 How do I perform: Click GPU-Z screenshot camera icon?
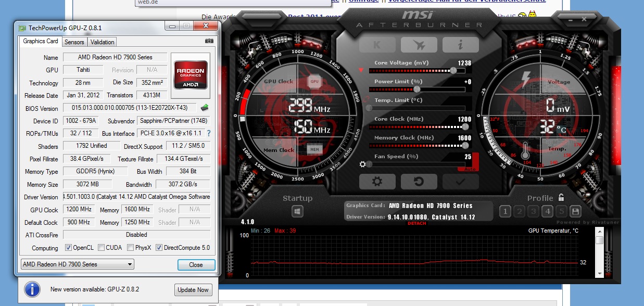[209, 41]
